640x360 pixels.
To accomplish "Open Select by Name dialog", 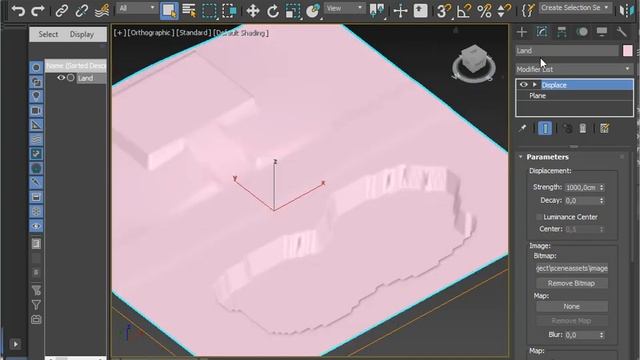I will pyautogui.click(x=189, y=11).
